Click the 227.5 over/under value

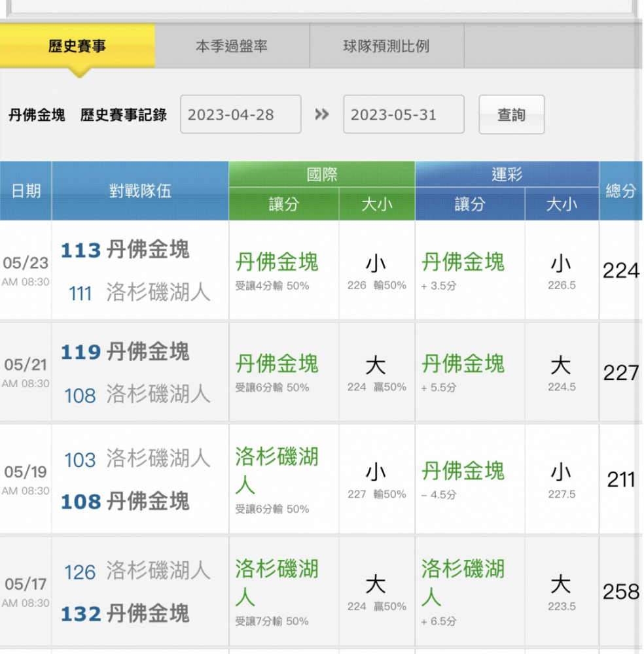click(562, 494)
